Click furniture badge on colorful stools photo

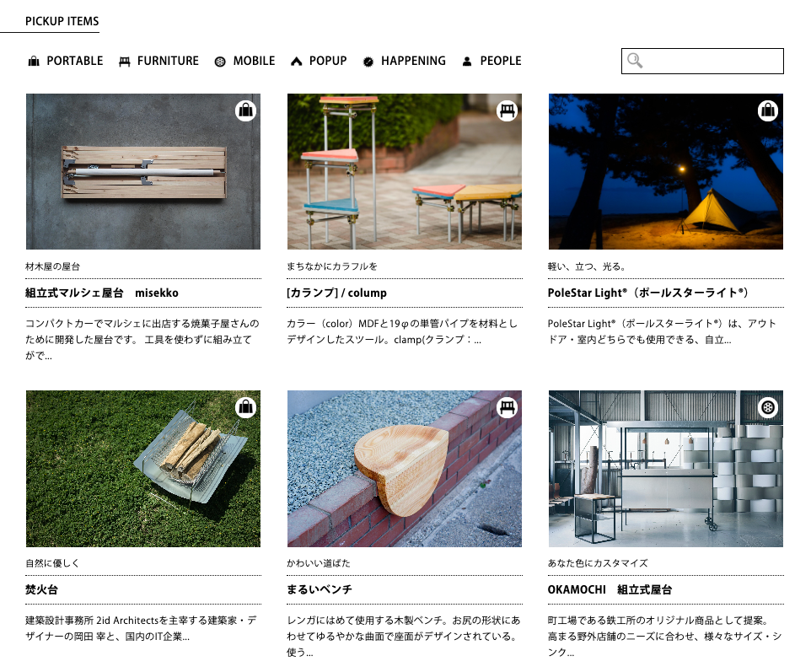tap(507, 110)
